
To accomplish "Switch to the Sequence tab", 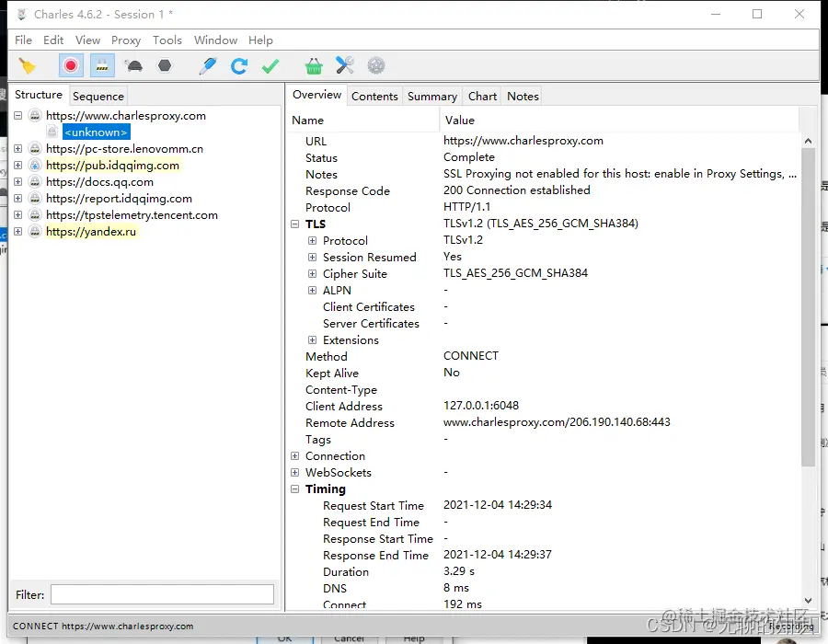I will 98,96.
